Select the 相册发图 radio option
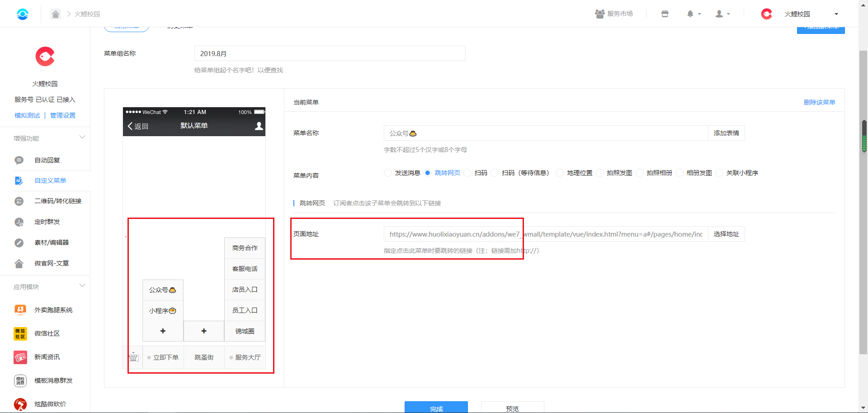This screenshot has height=413, width=868. coord(679,173)
